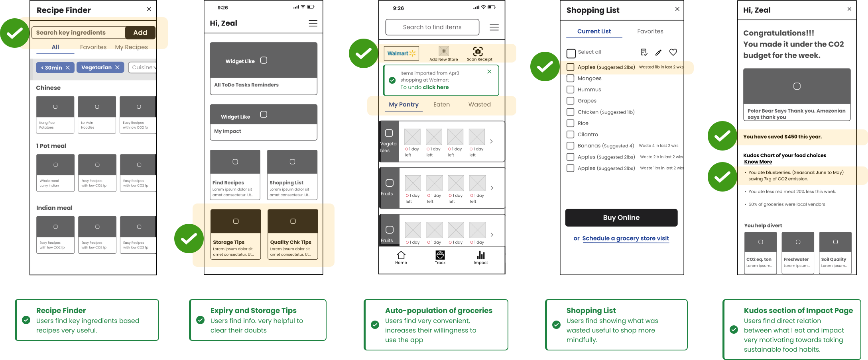This screenshot has width=868, height=360.
Task: Remove the Vegetarian filter chip
Action: tap(117, 67)
